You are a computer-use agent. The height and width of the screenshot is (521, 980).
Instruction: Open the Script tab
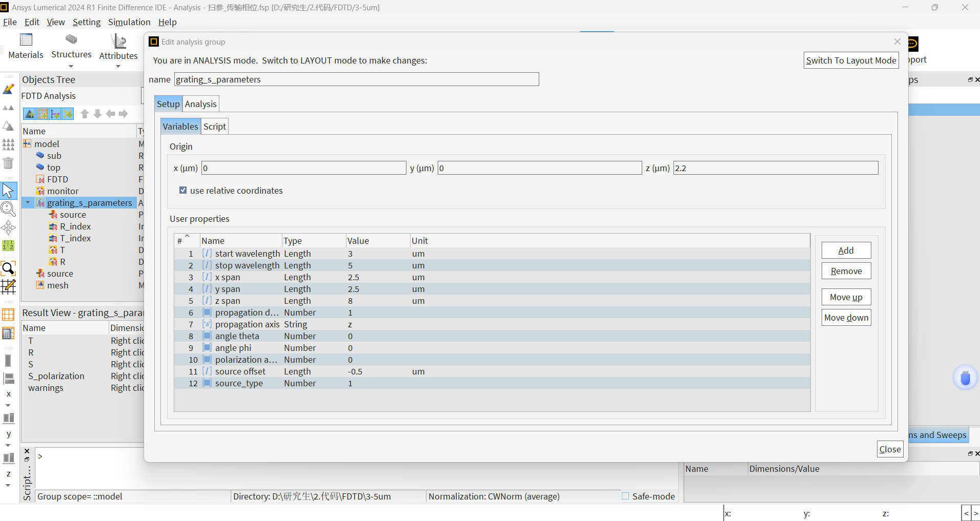click(x=214, y=127)
